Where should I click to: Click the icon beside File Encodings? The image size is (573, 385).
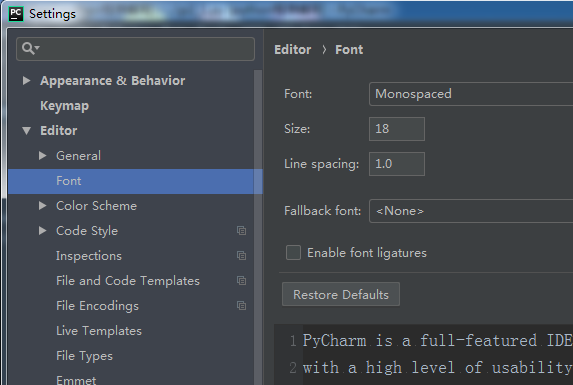coord(241,305)
